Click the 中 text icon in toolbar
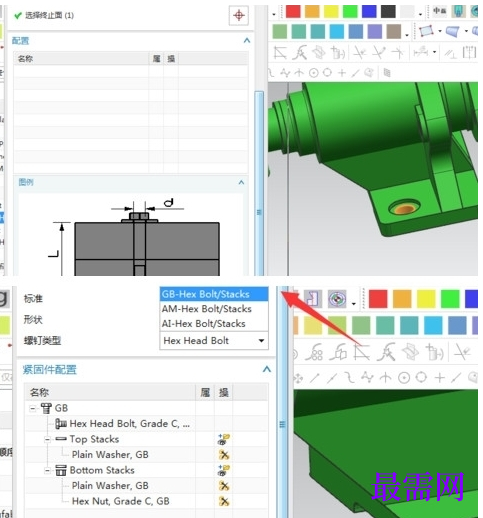The height and width of the screenshot is (518, 483). [439, 11]
